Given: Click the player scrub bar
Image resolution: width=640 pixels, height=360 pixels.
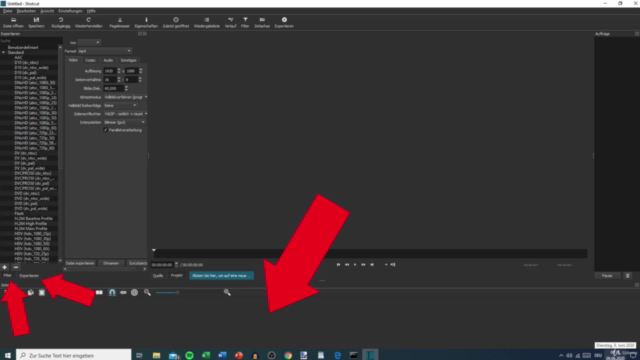Looking at the screenshot, I should coord(370,253).
